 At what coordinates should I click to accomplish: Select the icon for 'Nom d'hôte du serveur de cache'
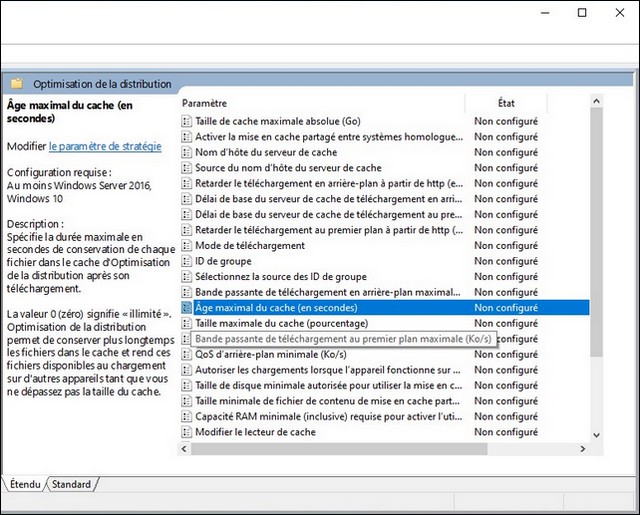[x=186, y=153]
